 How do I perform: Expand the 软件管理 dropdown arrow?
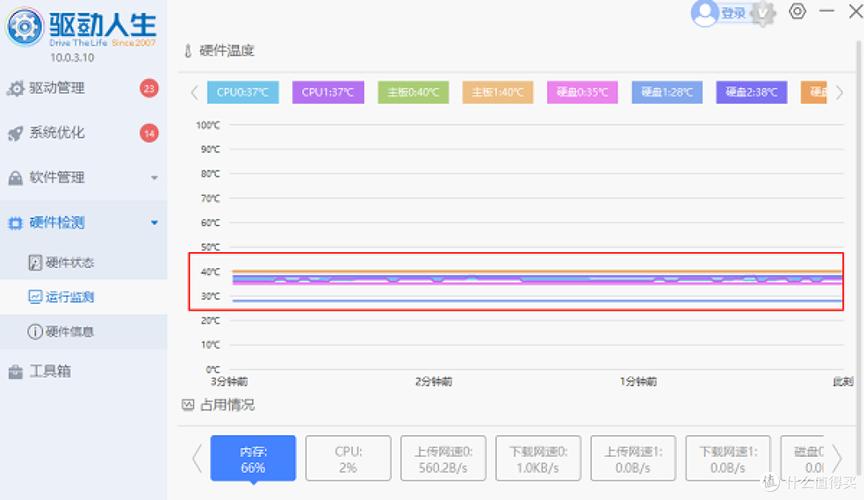(154, 178)
